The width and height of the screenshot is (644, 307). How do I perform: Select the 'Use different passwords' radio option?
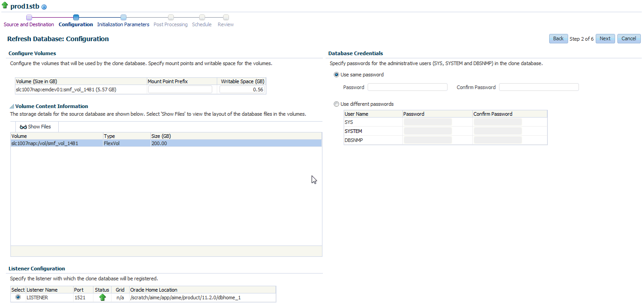pos(336,104)
